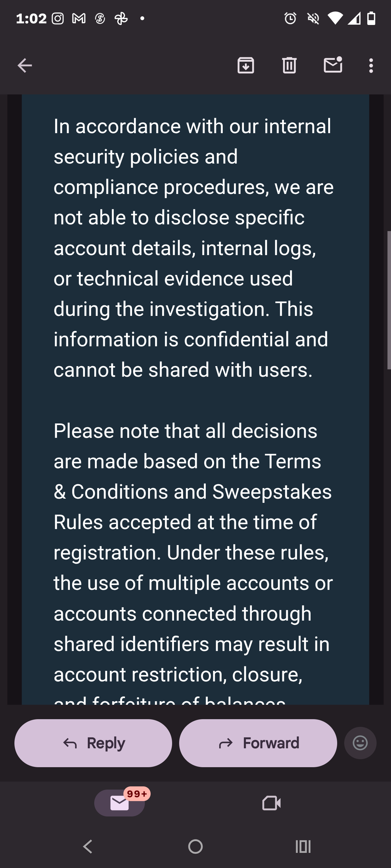Tap the paragraph about confidential information
This screenshot has width=391, height=868.
pos(192,248)
